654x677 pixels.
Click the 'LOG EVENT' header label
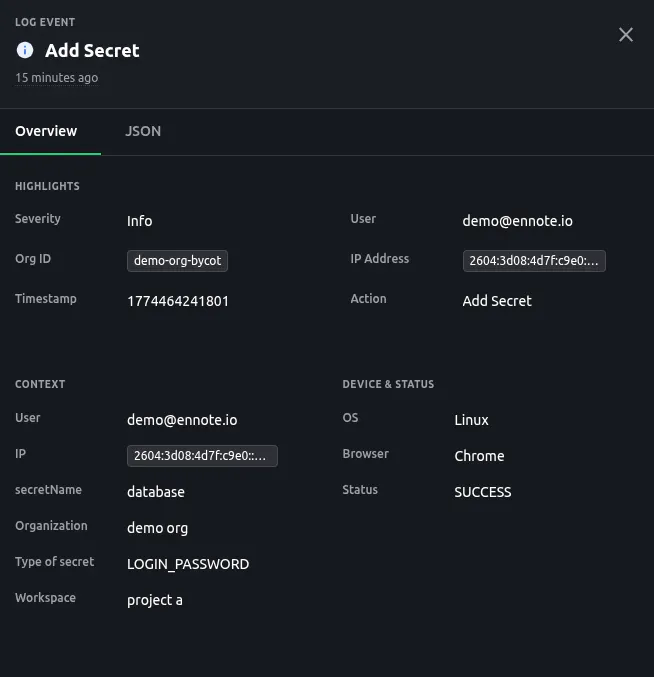(x=45, y=22)
